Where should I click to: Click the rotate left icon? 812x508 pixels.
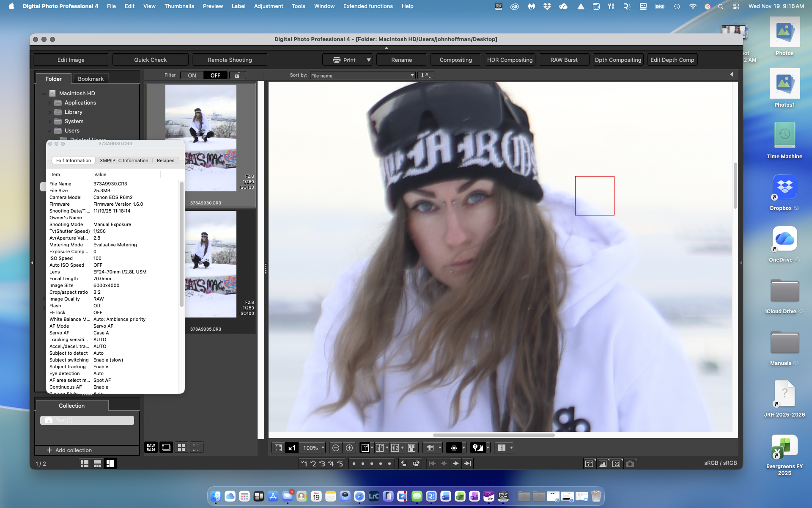(404, 464)
